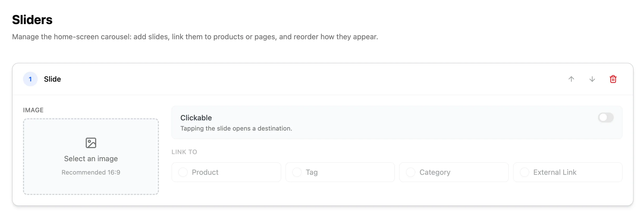
Task: Select the Product radio option
Action: 183,172
